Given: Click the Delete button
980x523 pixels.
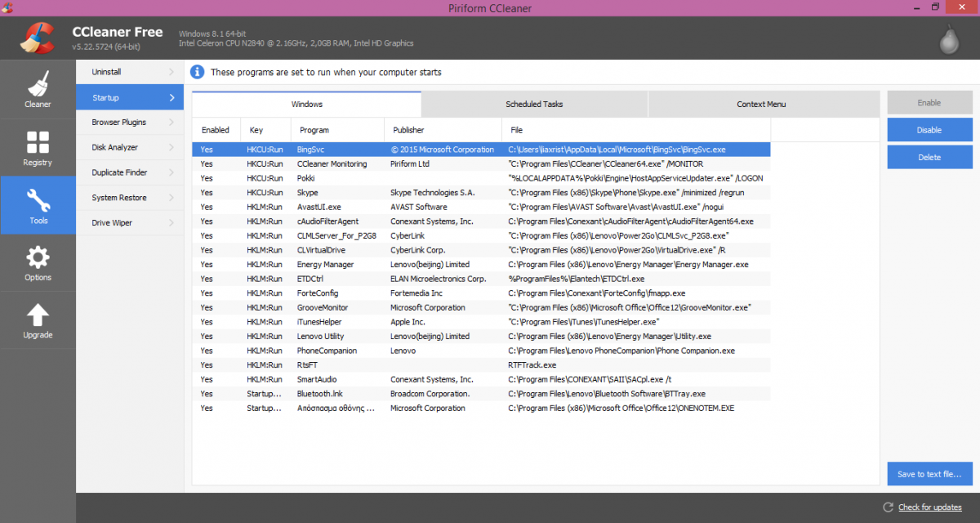Looking at the screenshot, I should click(929, 157).
